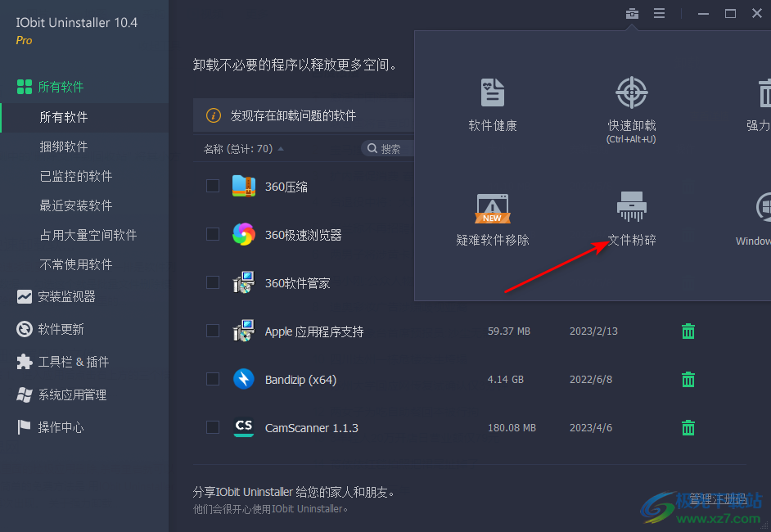
Task: Check the Bandizip (x64) checkbox
Action: click(x=213, y=379)
